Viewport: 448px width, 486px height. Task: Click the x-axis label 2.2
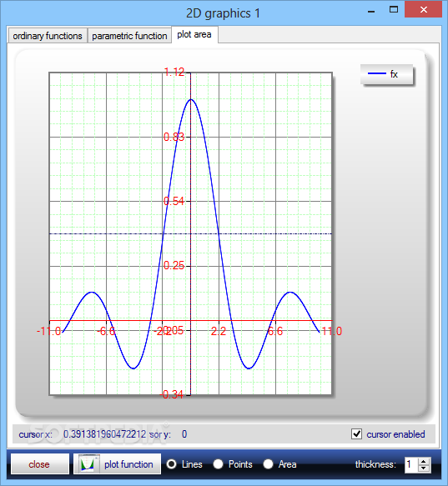point(219,331)
